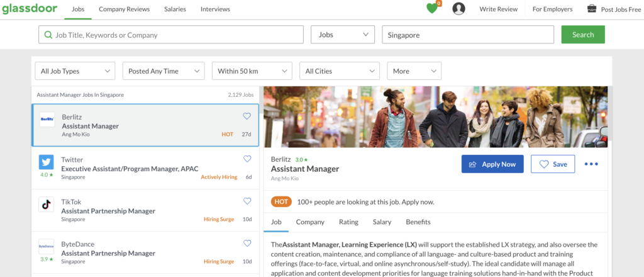644x277 pixels.
Task: Switch to the Benefits tab
Action: [418, 222]
